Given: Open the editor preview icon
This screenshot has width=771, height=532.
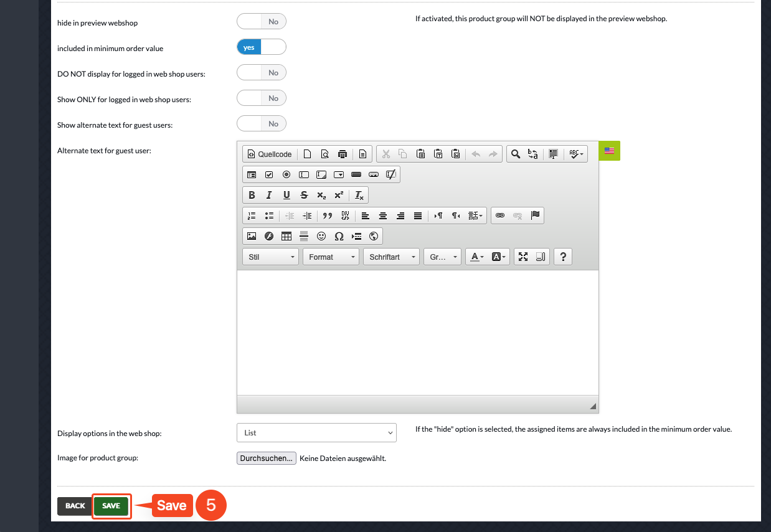Looking at the screenshot, I should tap(324, 154).
